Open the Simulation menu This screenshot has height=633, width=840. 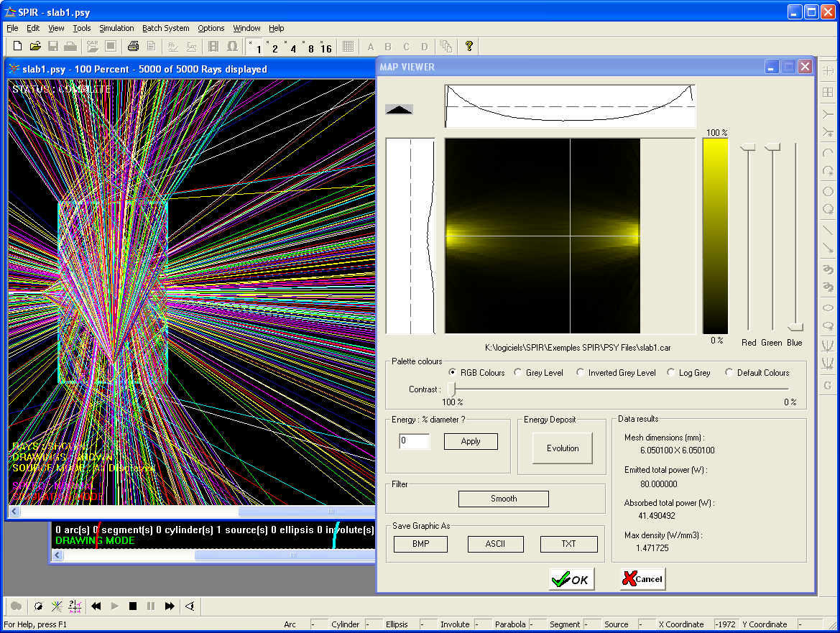[116, 28]
